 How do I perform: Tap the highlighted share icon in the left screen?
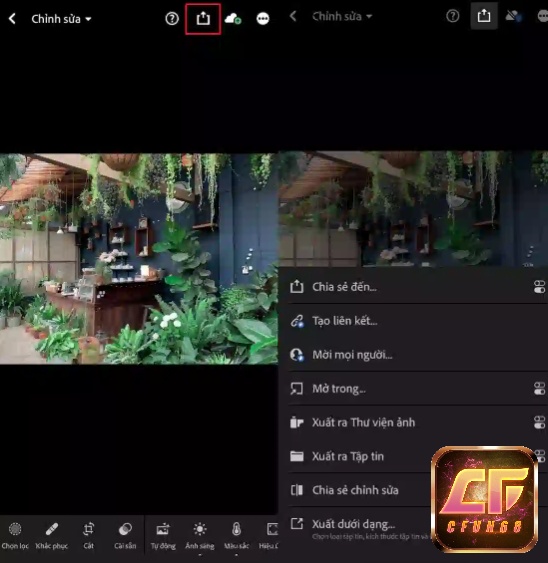point(203,19)
